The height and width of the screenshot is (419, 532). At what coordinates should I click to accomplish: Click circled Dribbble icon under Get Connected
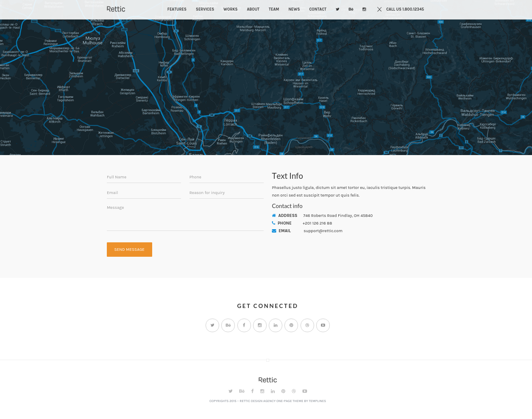(x=307, y=325)
